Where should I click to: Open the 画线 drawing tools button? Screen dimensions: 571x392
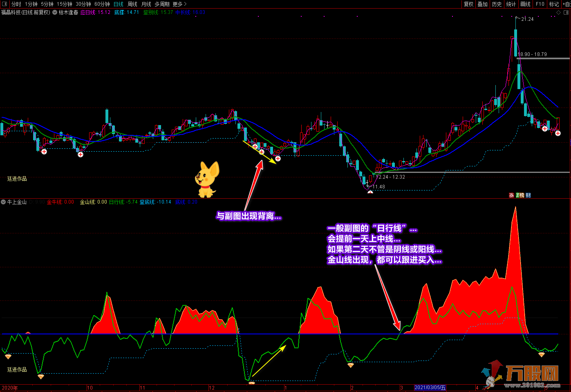(x=525, y=4)
